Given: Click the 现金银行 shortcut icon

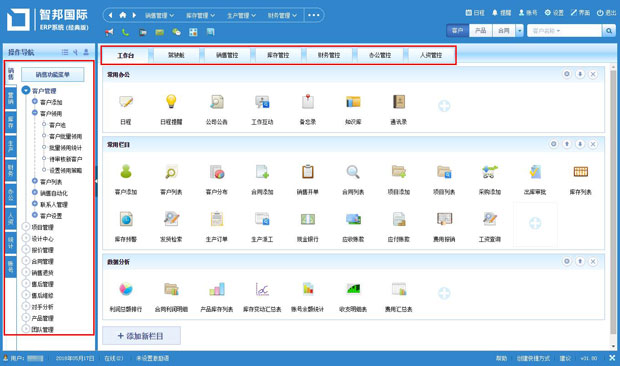Looking at the screenshot, I should point(308,219).
